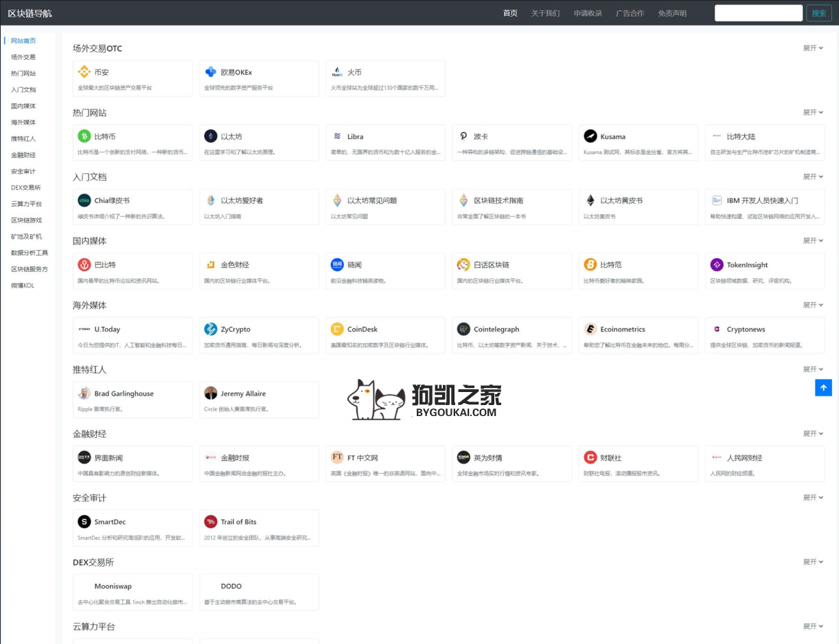This screenshot has width=839, height=644.
Task: Open the 关于我们 nav menu item
Action: coord(545,13)
